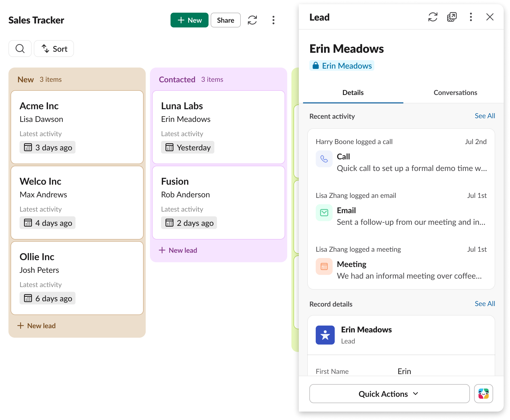Open the Call activity logged by Harry Boone

401,156
